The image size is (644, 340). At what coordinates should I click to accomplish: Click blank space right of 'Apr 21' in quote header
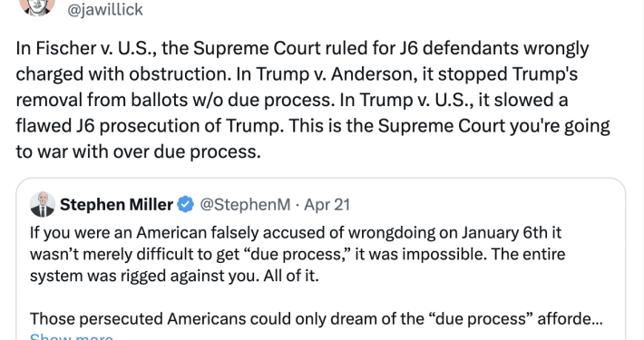click(484, 205)
